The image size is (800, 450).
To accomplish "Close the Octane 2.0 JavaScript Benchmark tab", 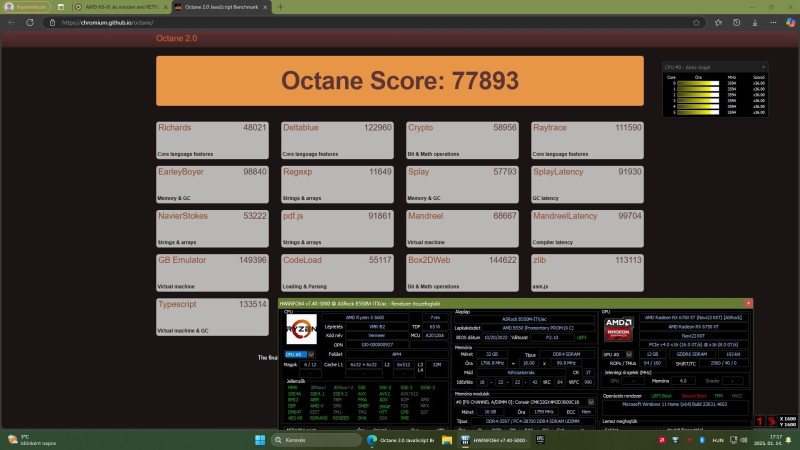I will [x=265, y=7].
